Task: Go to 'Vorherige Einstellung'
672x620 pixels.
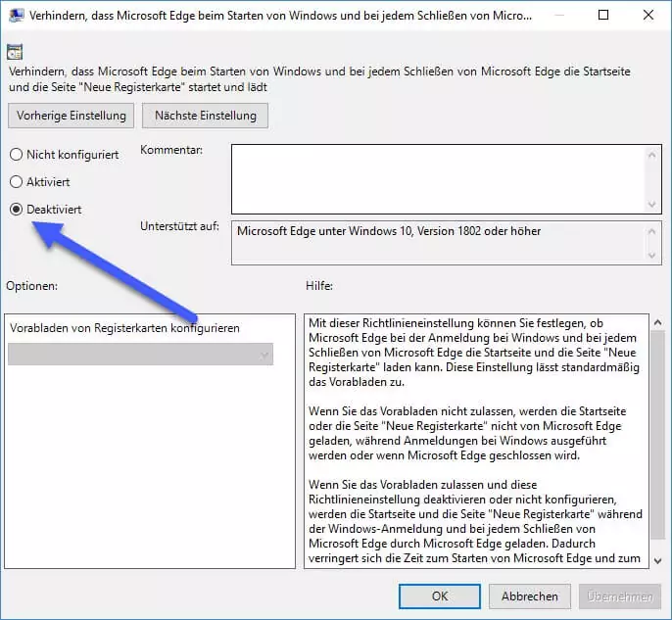Action: (69, 116)
